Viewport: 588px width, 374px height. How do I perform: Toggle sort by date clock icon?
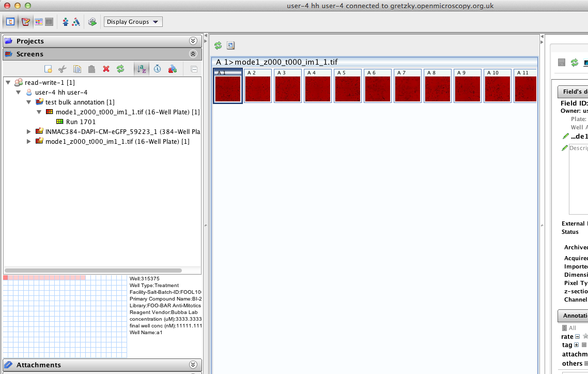point(157,69)
